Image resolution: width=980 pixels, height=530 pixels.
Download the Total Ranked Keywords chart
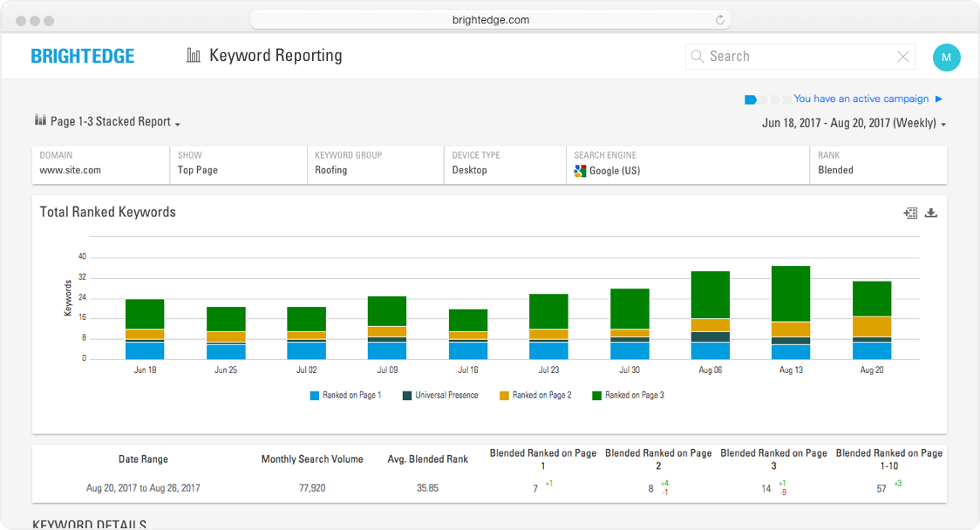(931, 213)
